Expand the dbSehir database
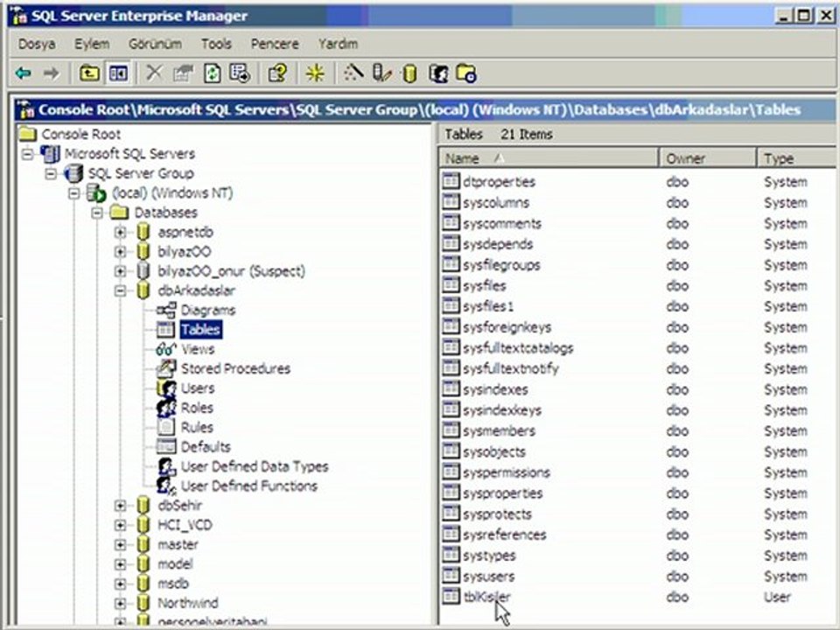Screen dimensions: 840x630 coord(120,506)
